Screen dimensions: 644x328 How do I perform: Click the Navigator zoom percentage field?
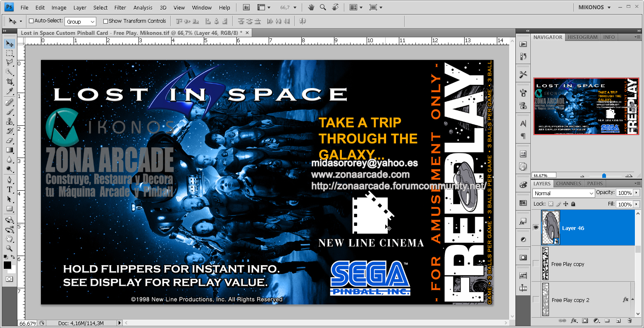point(544,175)
